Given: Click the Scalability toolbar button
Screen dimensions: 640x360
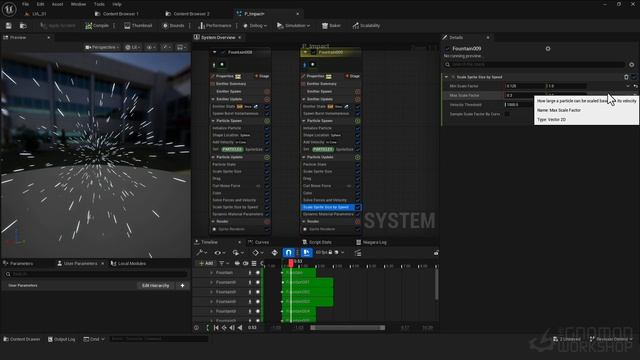Looking at the screenshot, I should click(x=366, y=26).
